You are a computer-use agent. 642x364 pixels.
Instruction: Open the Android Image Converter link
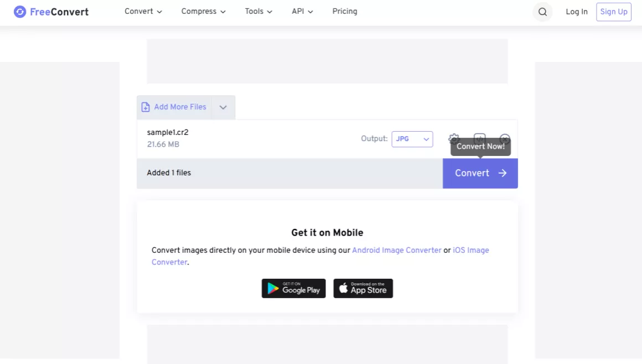tap(397, 250)
